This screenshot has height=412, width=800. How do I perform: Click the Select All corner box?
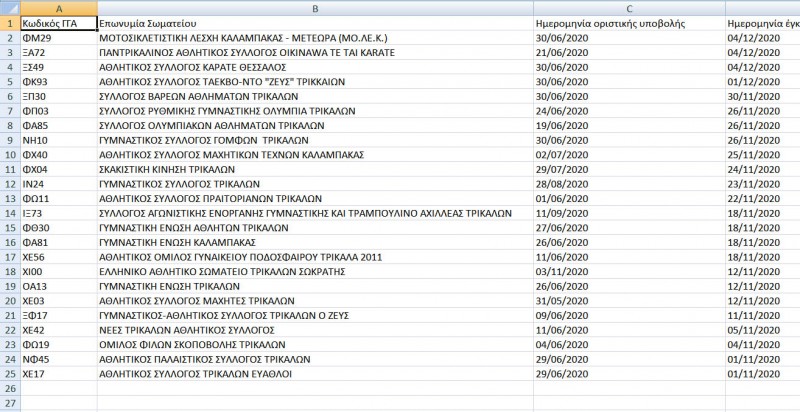point(8,7)
